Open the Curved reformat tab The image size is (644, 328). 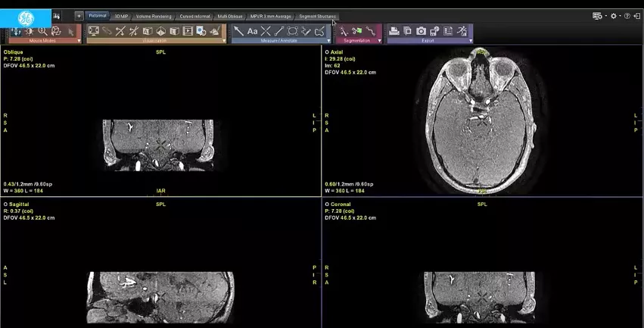pos(194,17)
